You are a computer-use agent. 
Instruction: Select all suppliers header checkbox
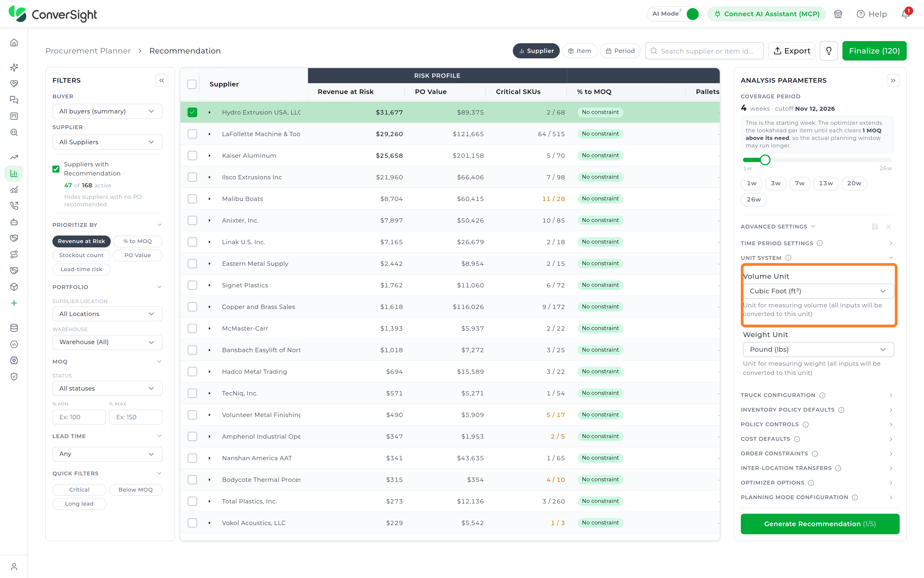coord(192,84)
